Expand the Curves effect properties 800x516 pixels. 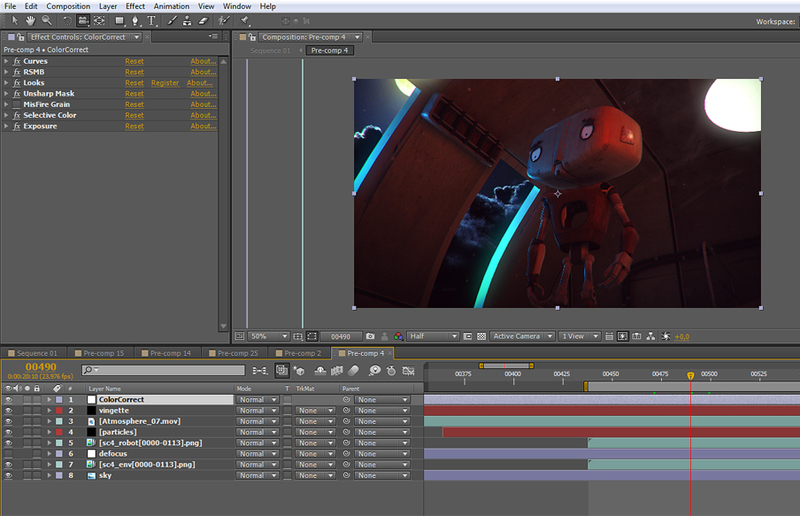pos(6,61)
